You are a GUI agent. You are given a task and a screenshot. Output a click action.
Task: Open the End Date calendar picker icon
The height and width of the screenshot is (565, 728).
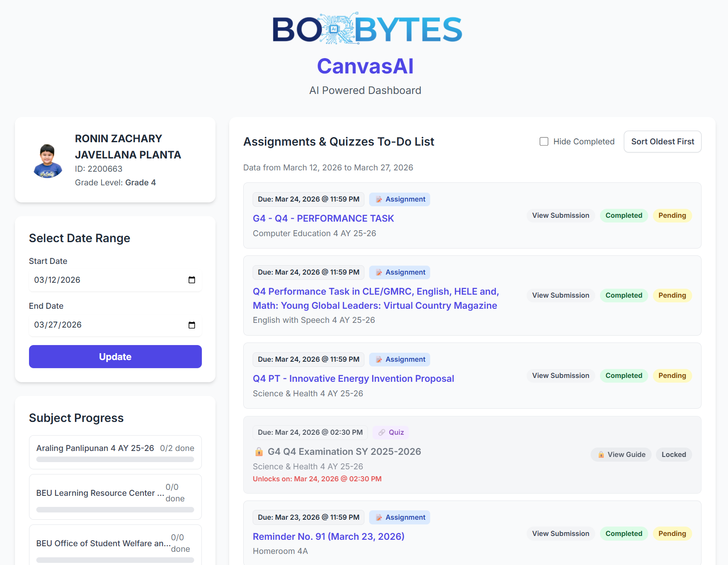192,325
